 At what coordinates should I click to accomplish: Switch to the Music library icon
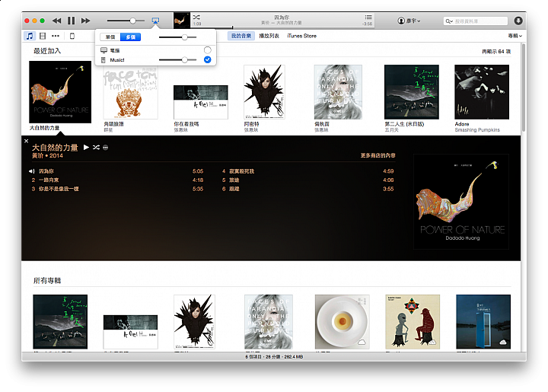coord(30,36)
